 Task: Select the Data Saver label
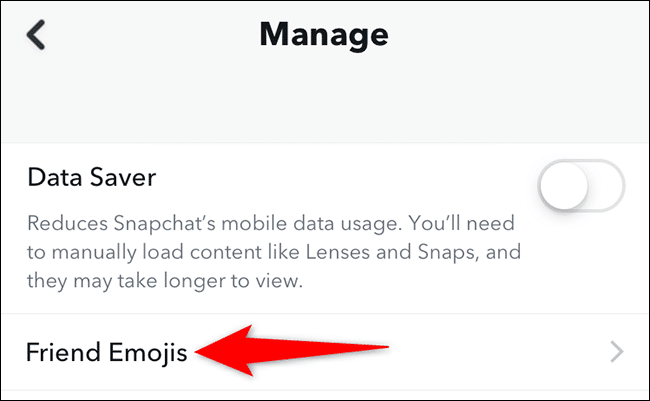pos(90,177)
